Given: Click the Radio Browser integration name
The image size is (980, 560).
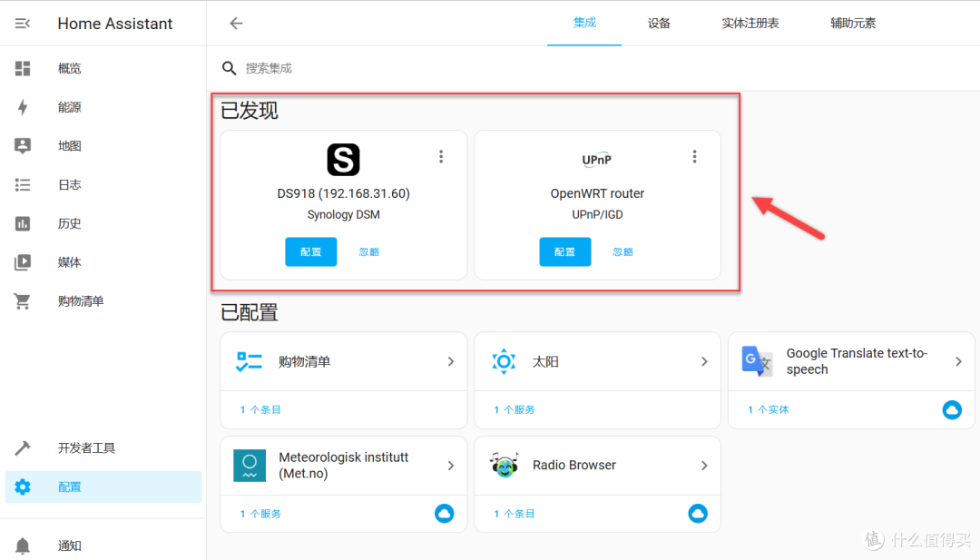Looking at the screenshot, I should pyautogui.click(x=573, y=466).
